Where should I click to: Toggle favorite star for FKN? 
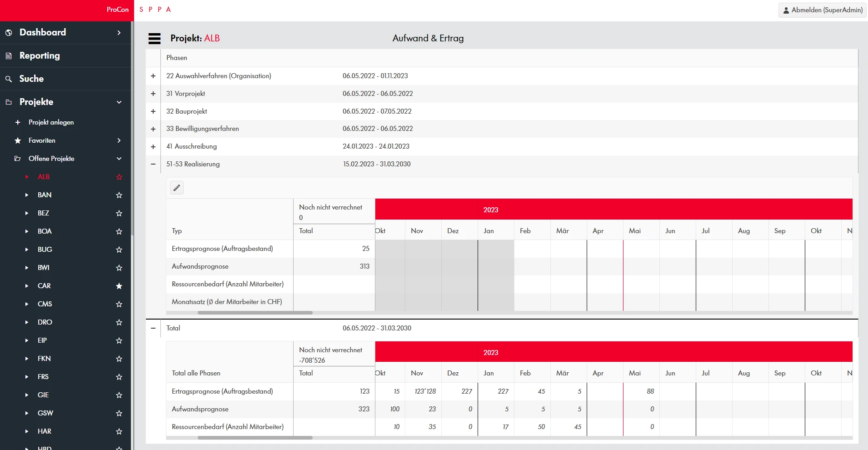tap(119, 359)
